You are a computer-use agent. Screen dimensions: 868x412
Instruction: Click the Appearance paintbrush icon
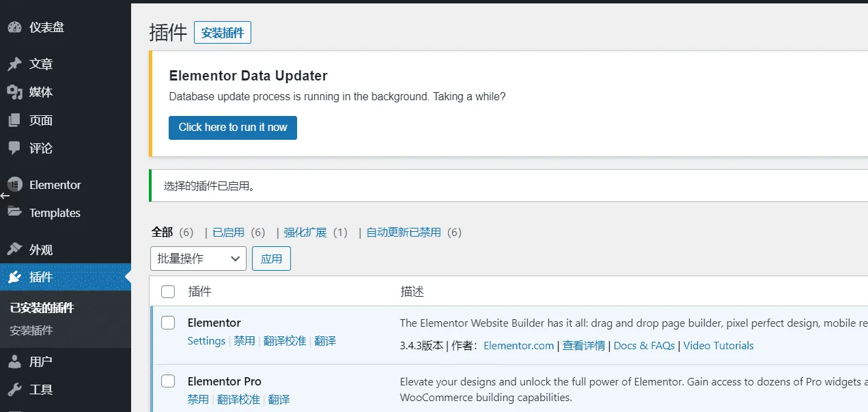point(14,250)
